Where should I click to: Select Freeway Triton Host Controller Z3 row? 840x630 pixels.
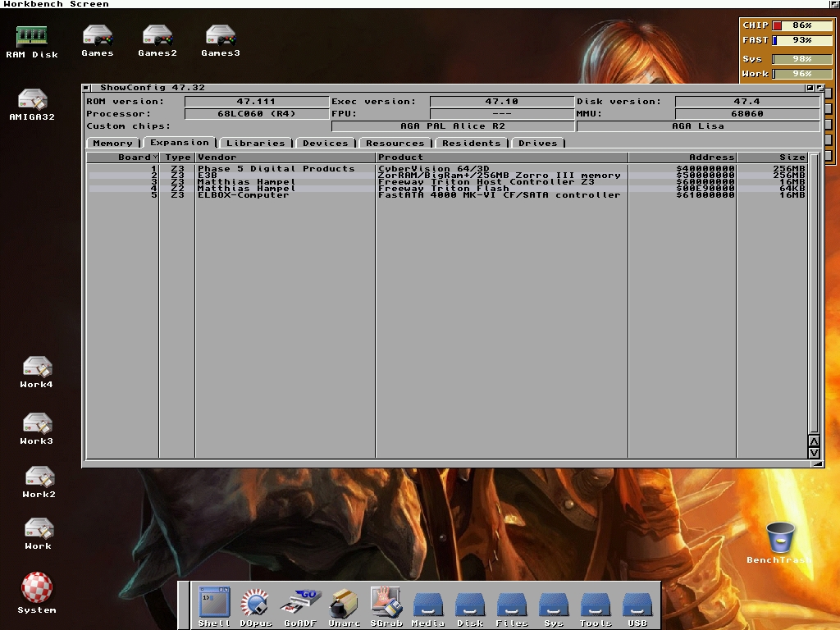click(x=447, y=181)
